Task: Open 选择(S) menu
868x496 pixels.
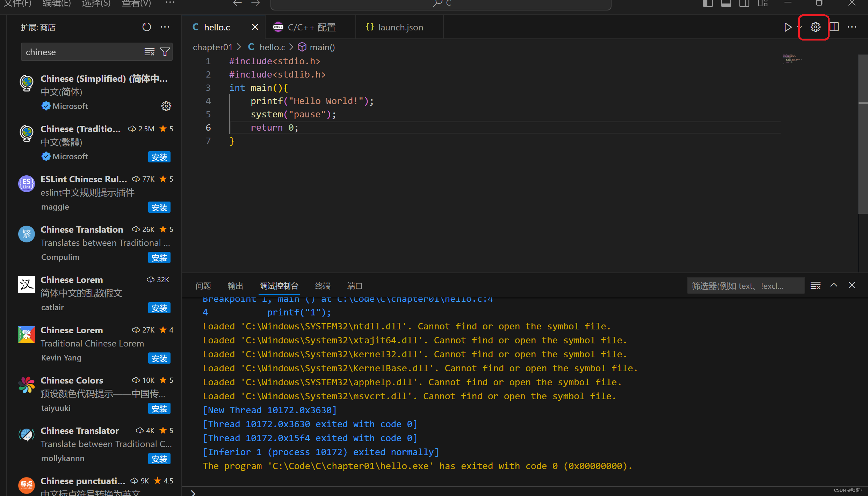Action: coord(96,3)
